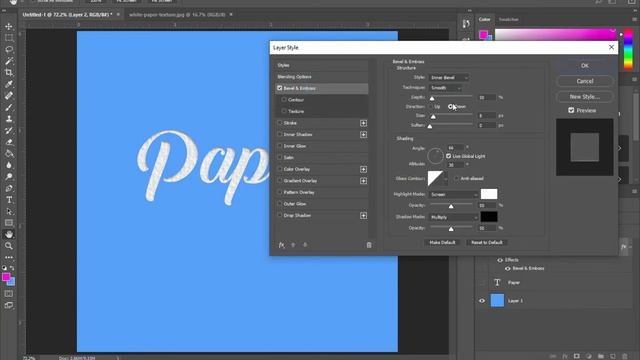Toggle Bevel & Emboss effect visibility in Layers panel
640x360 pixels.
pyautogui.click(x=508, y=269)
